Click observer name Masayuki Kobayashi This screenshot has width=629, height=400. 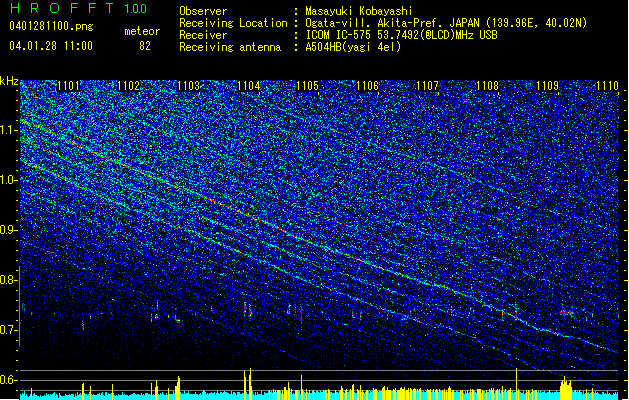pos(359,11)
